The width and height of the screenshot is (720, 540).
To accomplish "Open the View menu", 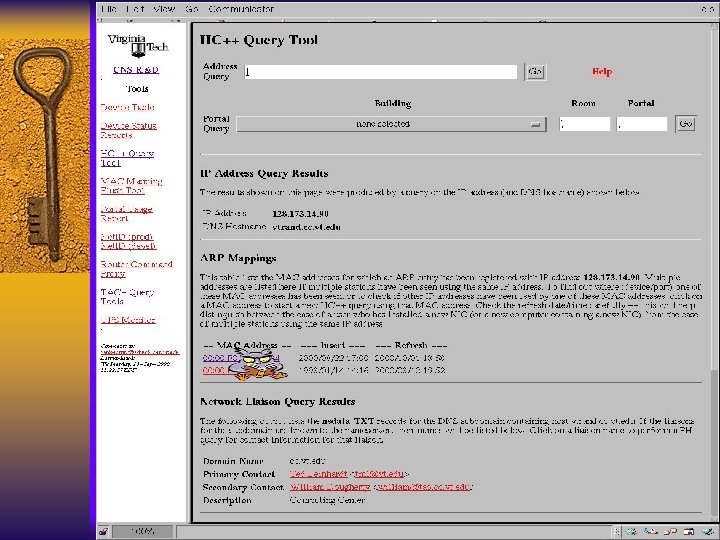I will [x=164, y=9].
